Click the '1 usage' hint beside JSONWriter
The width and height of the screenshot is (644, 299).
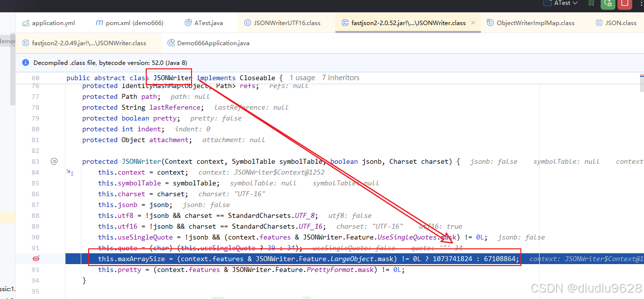click(x=302, y=78)
